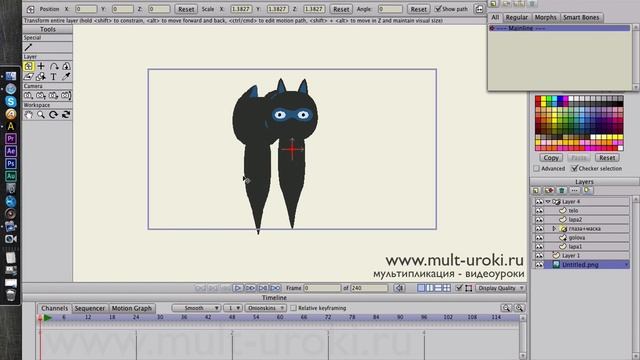This screenshot has height=360, width=640.
Task: Open Untitled.png layer row dropdown arrow
Action: click(x=627, y=265)
